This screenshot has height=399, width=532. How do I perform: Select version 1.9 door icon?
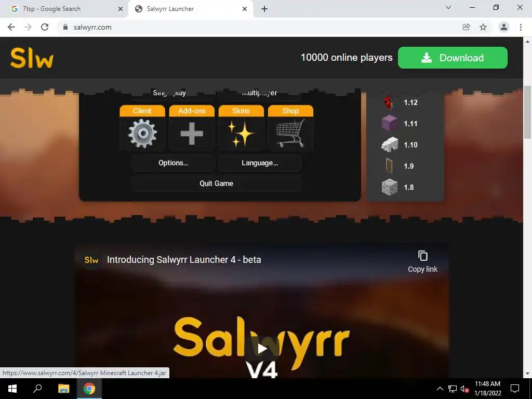tap(389, 166)
